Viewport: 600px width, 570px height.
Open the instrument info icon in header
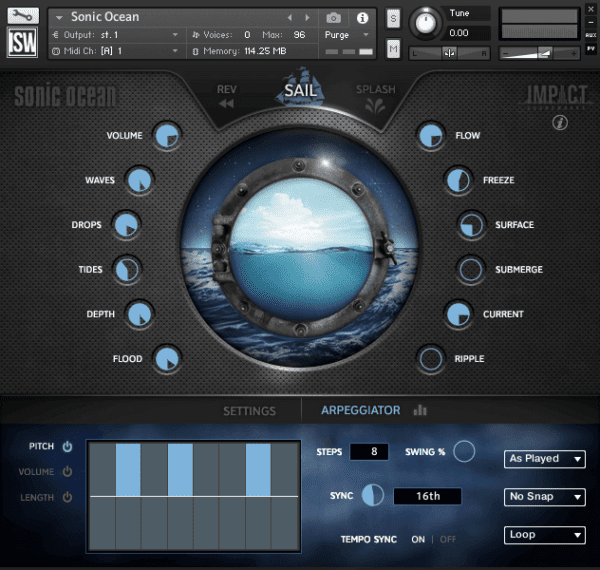coord(362,18)
